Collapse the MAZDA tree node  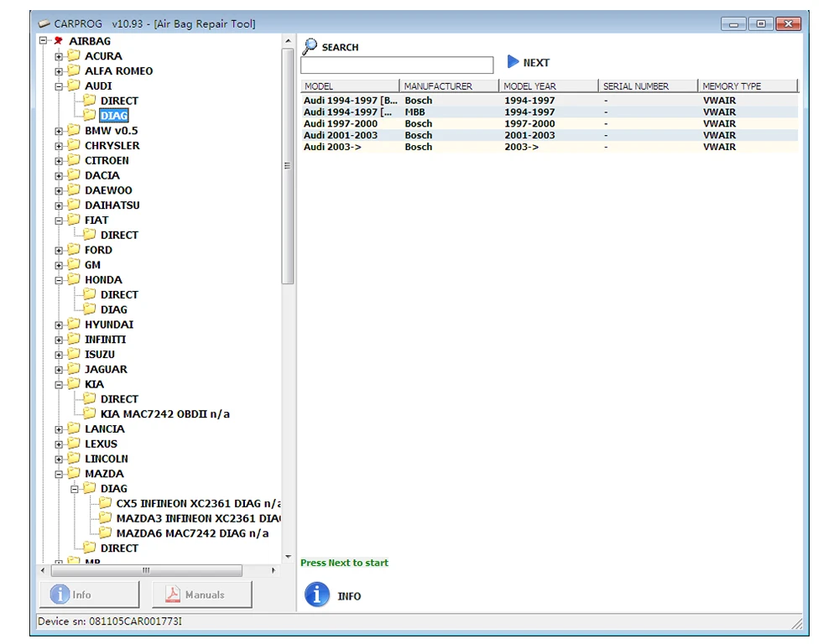pos(59,474)
